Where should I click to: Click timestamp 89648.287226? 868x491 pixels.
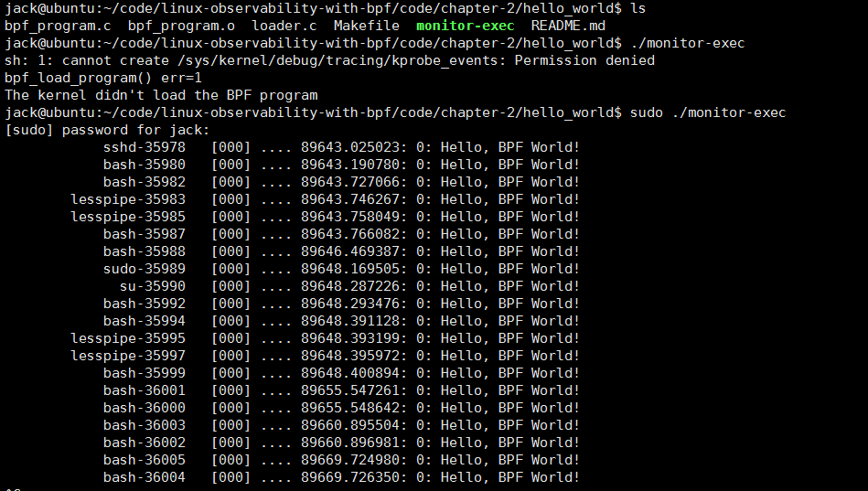coord(350,286)
